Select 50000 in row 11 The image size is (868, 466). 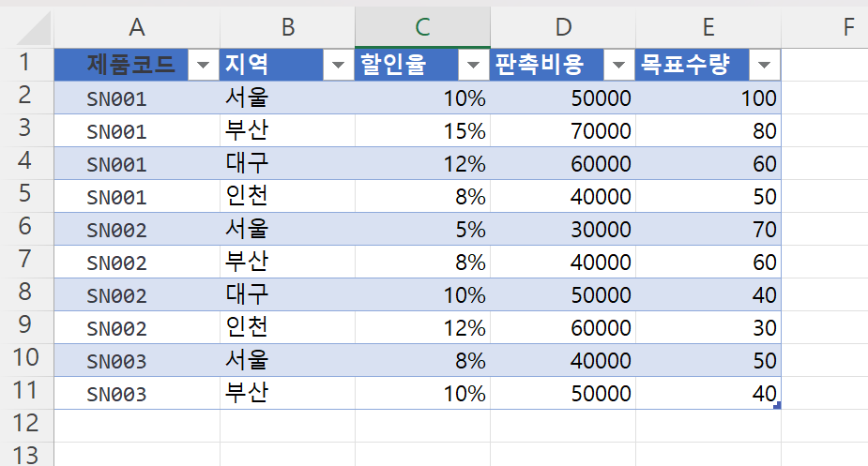click(x=563, y=393)
